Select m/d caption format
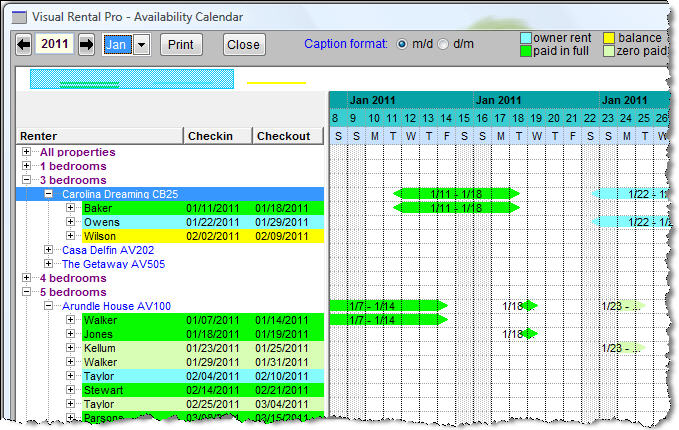Image resolution: width=679 pixels, height=430 pixels. [402, 44]
